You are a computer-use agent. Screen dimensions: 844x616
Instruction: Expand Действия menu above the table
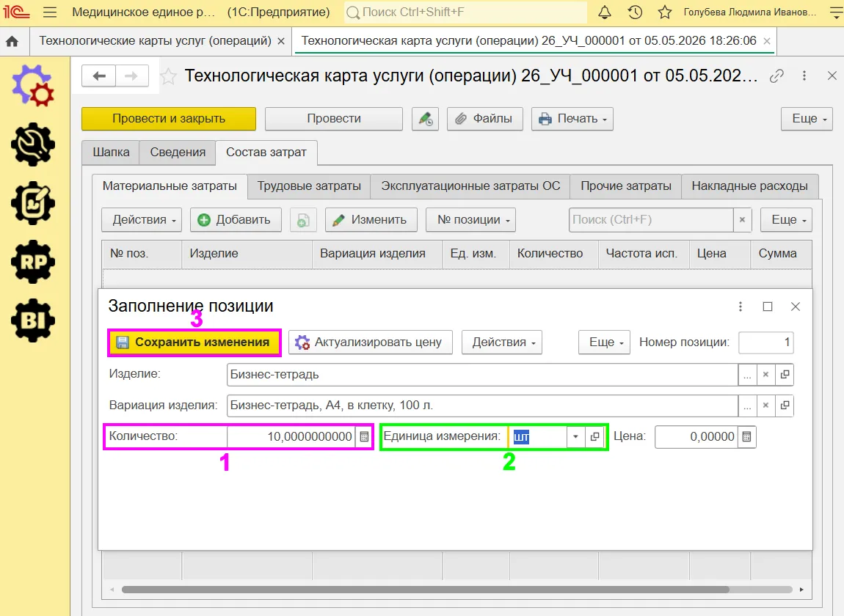pyautogui.click(x=142, y=219)
